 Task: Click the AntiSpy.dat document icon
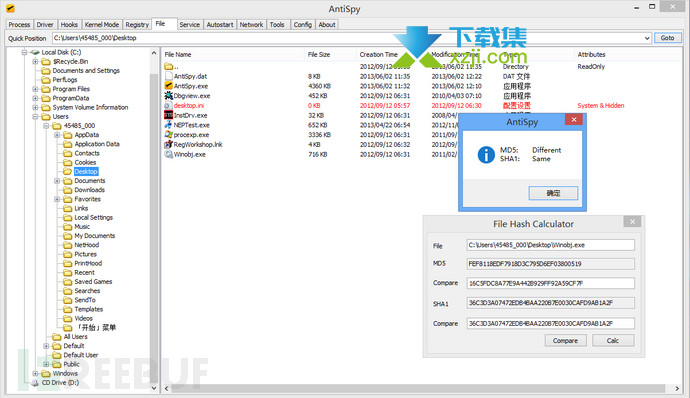click(x=169, y=76)
